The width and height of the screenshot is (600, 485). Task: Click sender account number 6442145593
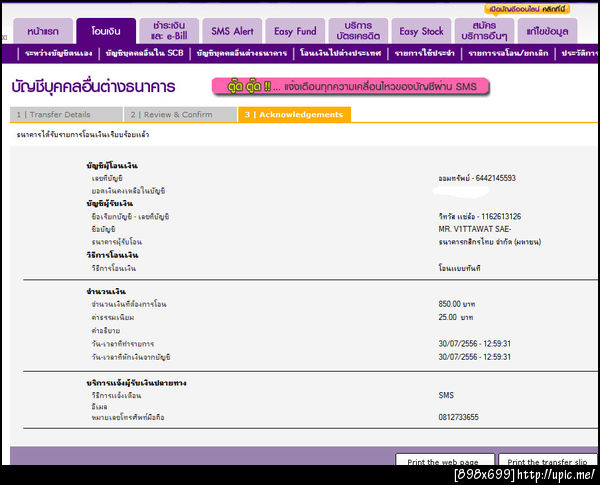[x=496, y=178]
